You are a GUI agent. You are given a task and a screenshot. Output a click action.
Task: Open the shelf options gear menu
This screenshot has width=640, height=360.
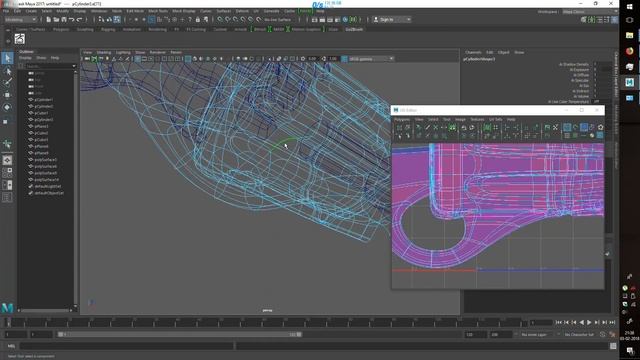pyautogui.click(x=8, y=41)
